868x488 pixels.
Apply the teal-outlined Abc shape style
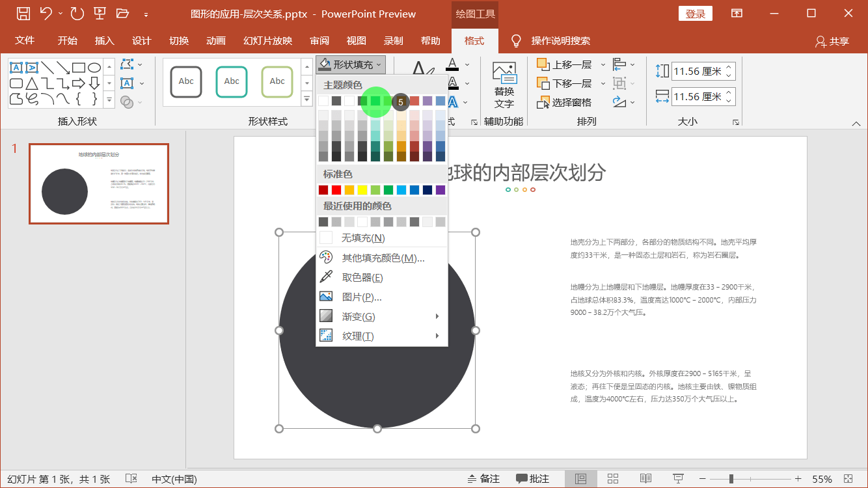[x=232, y=82]
